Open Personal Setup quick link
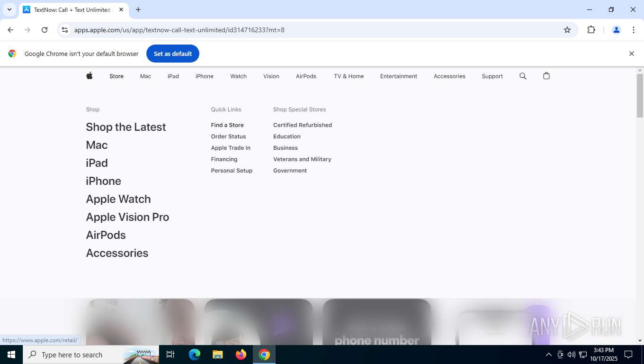This screenshot has width=644, height=364. pyautogui.click(x=232, y=171)
